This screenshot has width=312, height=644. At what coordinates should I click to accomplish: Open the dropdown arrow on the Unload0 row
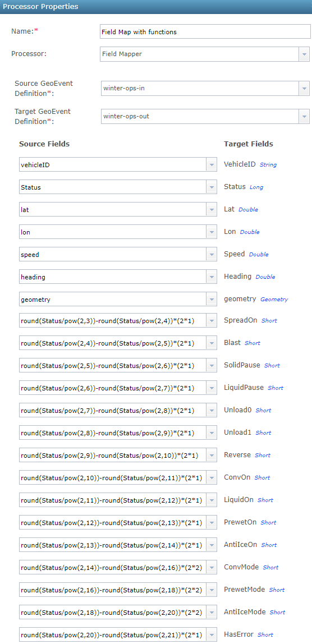pos(212,410)
